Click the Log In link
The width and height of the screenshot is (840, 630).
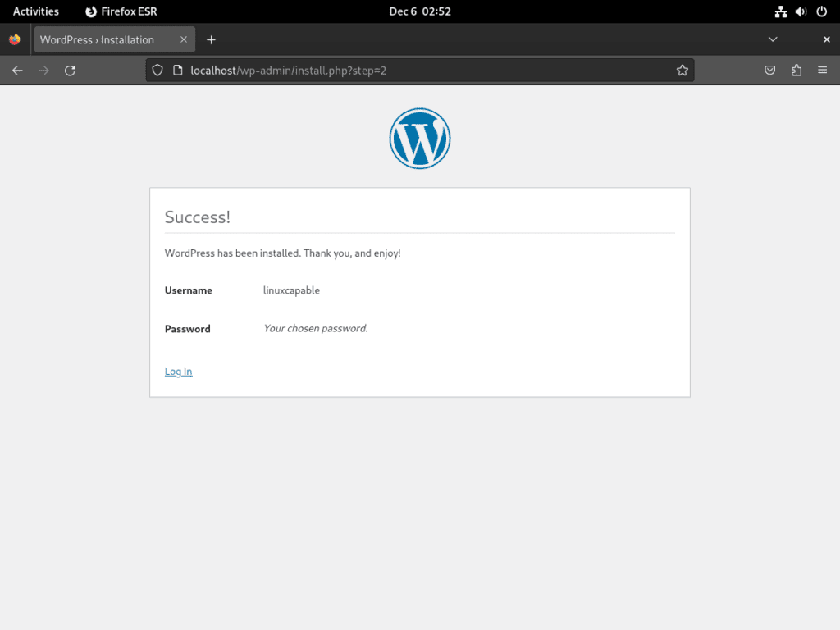pos(178,371)
